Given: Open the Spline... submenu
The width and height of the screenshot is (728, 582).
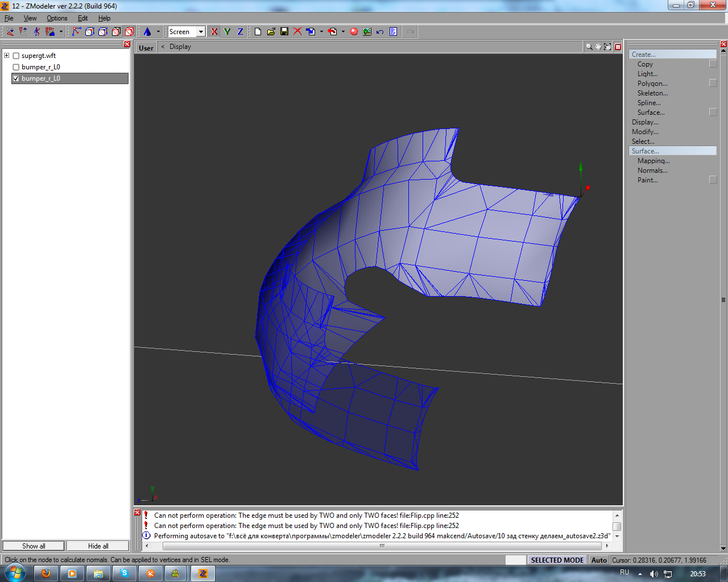Looking at the screenshot, I should click(649, 103).
